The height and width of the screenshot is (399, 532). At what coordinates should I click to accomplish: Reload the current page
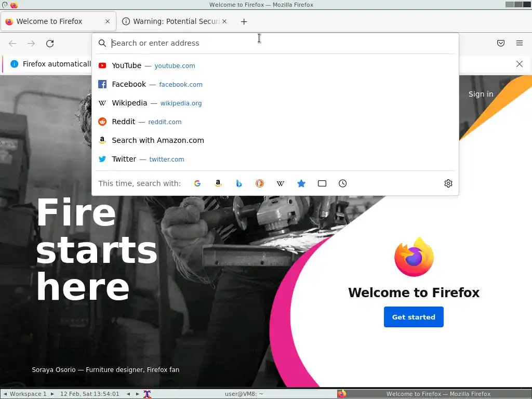(x=50, y=44)
